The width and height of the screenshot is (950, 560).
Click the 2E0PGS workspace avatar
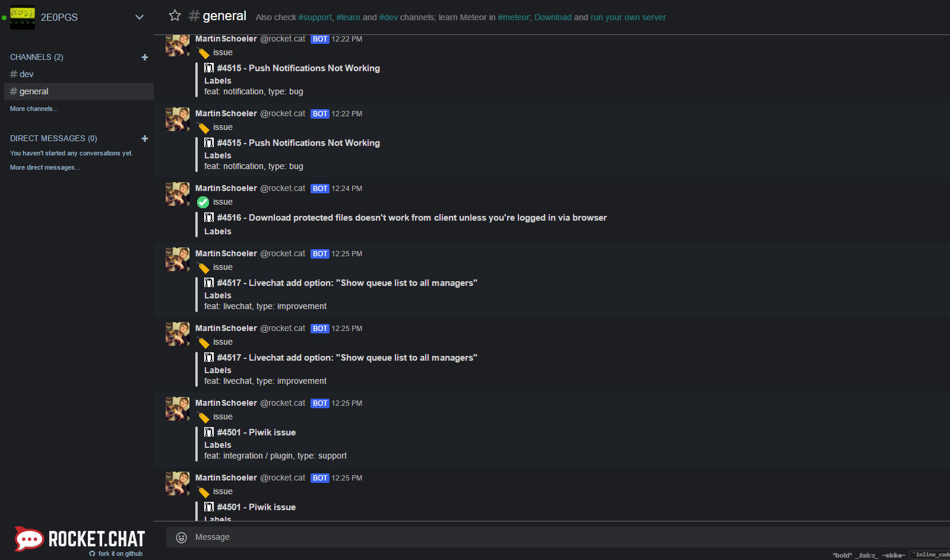(x=22, y=17)
